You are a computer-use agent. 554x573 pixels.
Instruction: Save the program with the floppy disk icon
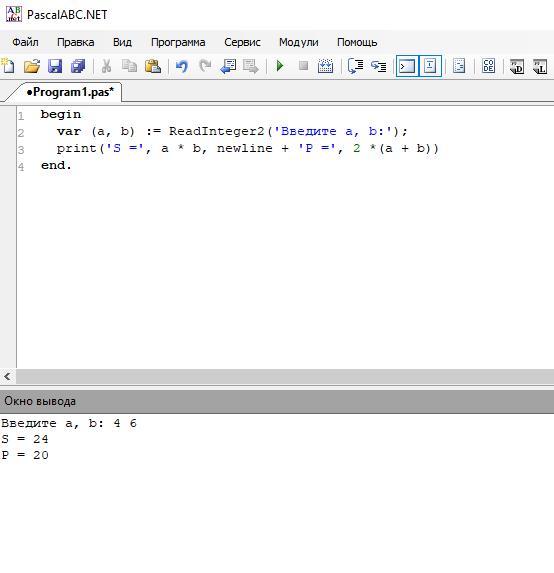[55, 66]
